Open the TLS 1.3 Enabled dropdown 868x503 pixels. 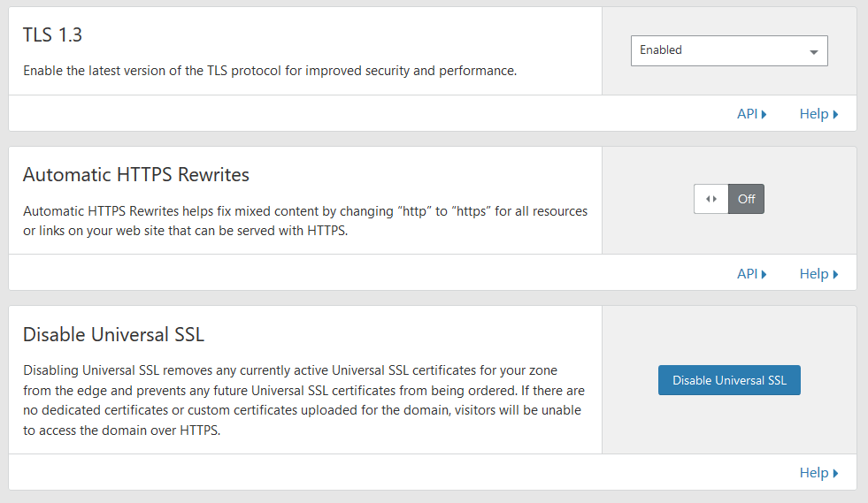click(x=729, y=51)
